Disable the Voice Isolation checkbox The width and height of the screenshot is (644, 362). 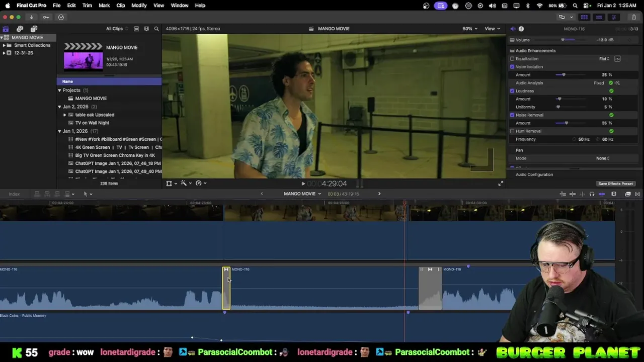(x=512, y=67)
